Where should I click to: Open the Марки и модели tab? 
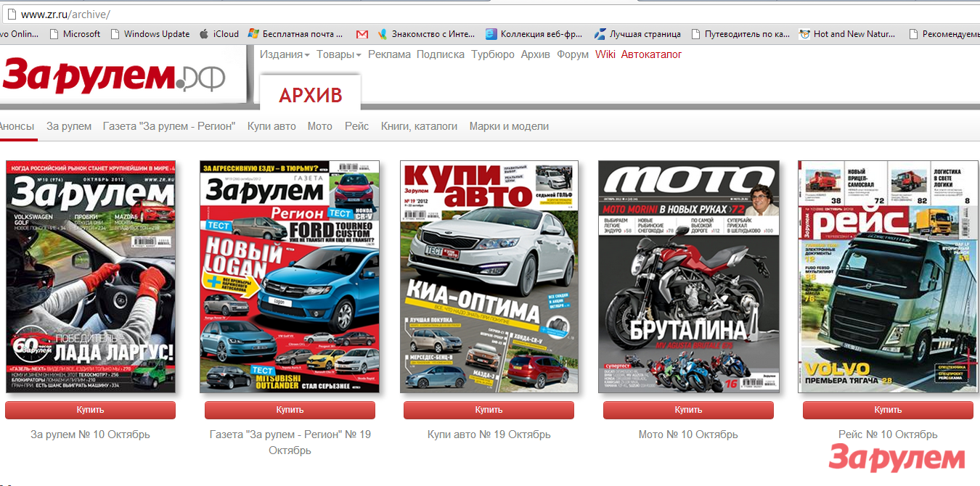pos(509,126)
